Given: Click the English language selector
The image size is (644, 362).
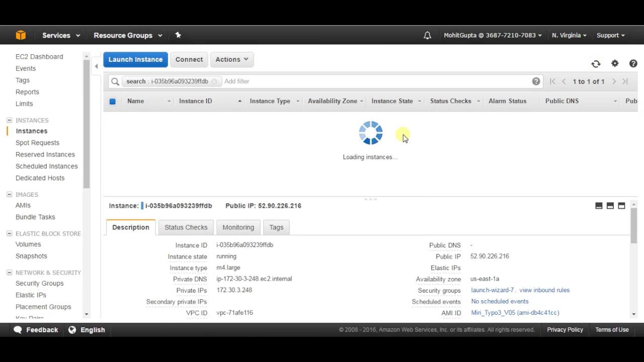Looking at the screenshot, I should 93,330.
